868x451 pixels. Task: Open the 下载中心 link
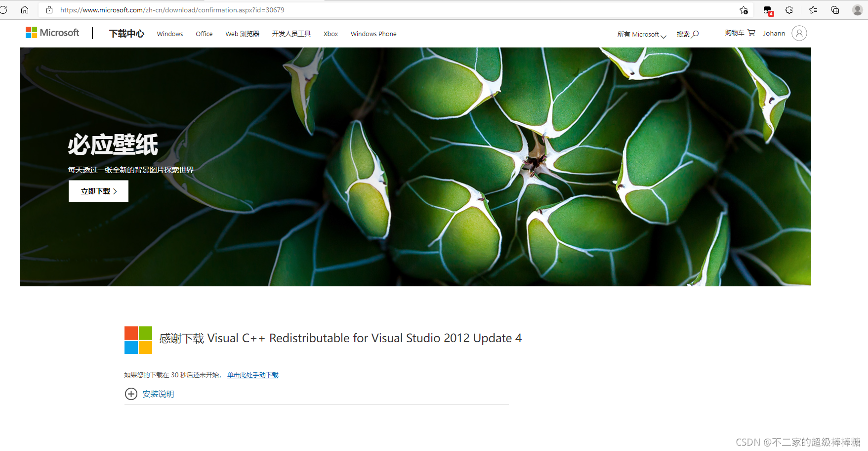pyautogui.click(x=126, y=34)
